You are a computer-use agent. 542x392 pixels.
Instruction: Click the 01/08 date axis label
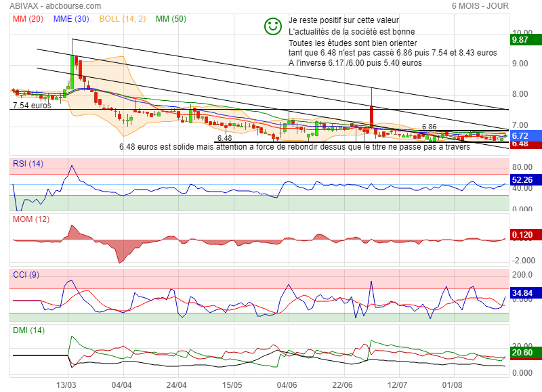click(453, 385)
